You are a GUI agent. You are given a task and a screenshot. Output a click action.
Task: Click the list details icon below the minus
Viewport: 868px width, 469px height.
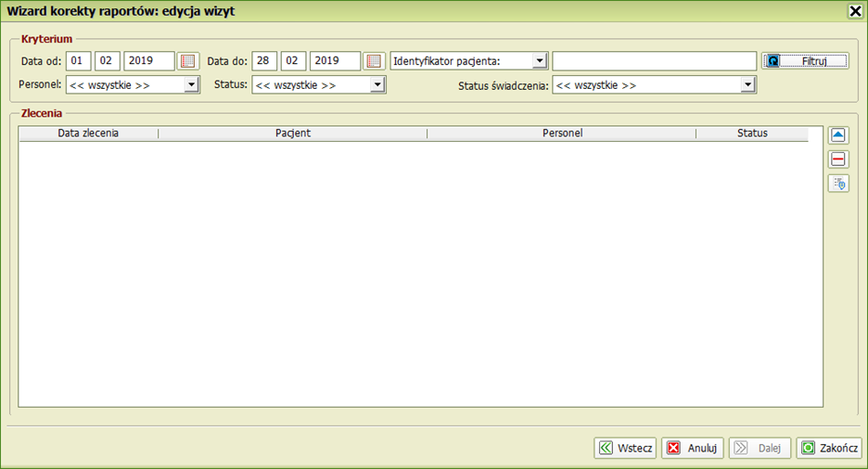click(x=838, y=184)
